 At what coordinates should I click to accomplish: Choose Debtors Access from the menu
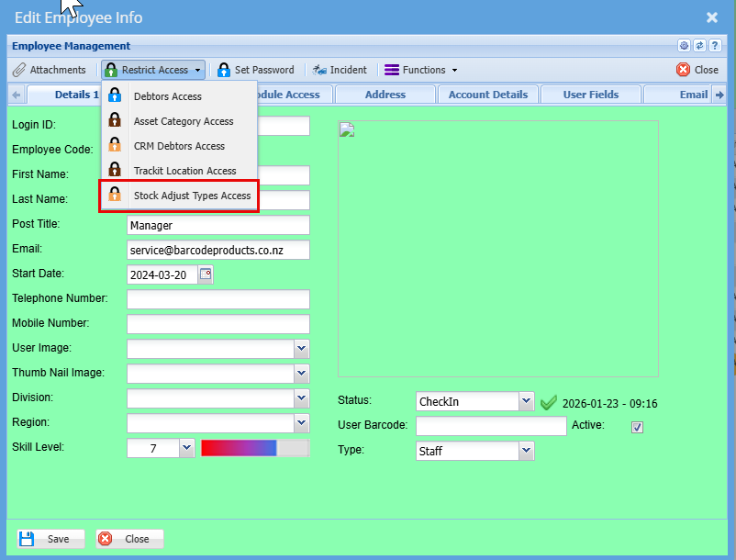click(x=167, y=96)
